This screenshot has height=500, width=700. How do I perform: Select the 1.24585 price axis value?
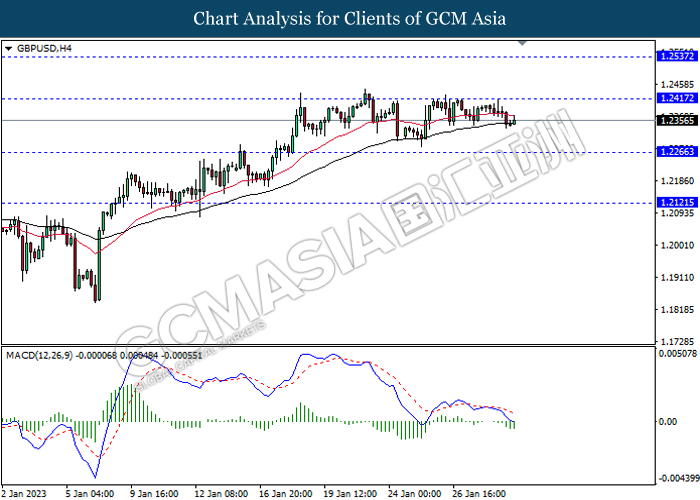click(677, 84)
